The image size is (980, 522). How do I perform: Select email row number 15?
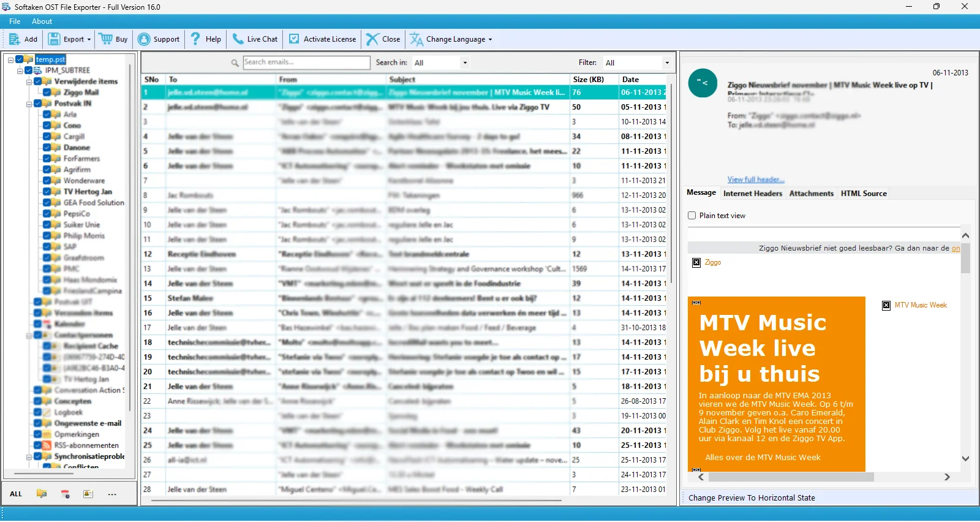click(x=404, y=298)
